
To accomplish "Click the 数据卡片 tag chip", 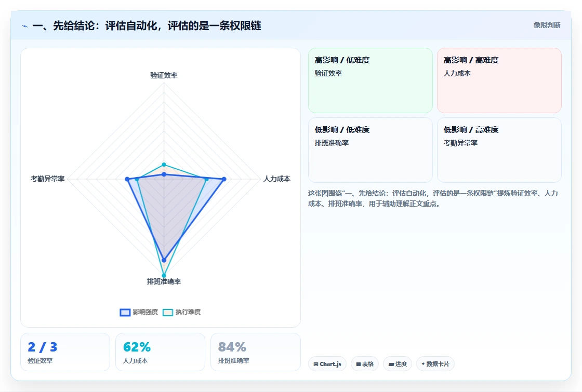I will click(435, 364).
